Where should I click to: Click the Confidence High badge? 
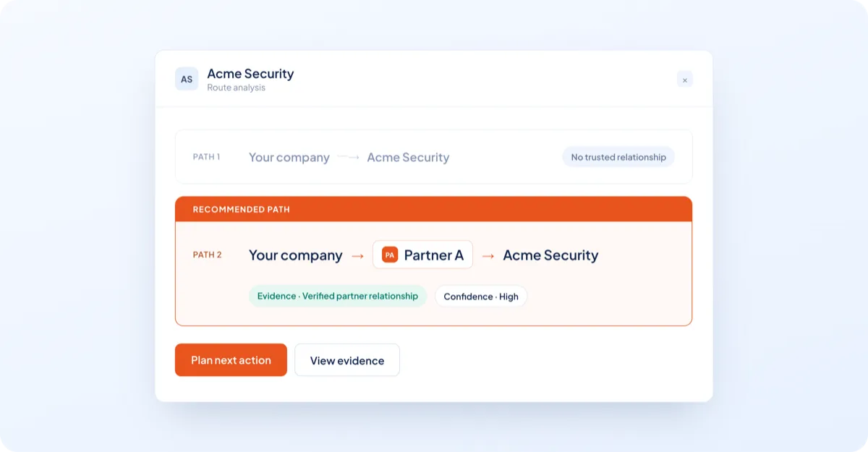click(x=481, y=297)
